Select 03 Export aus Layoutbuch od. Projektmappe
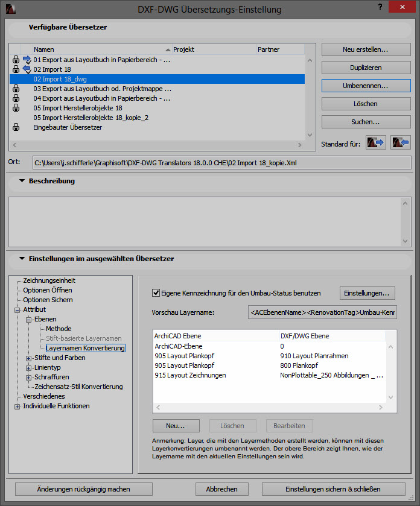This screenshot has width=420, height=506. click(x=157, y=89)
